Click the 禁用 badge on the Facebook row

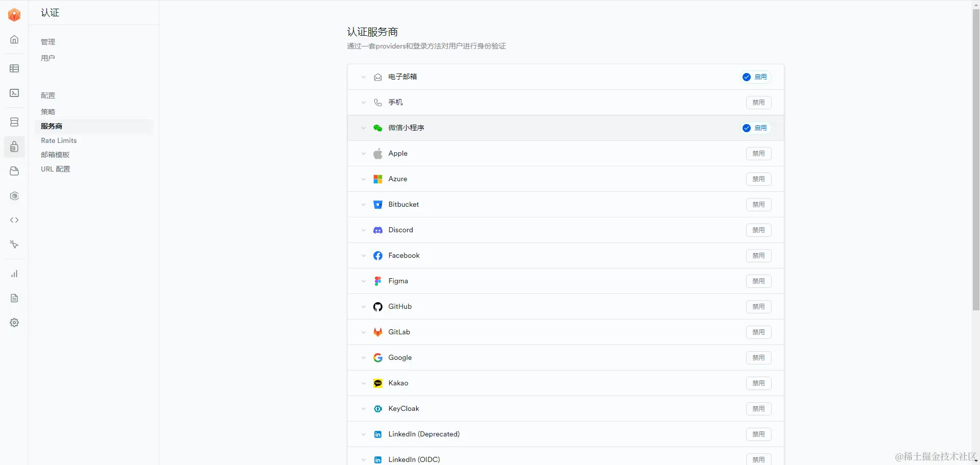(x=758, y=256)
